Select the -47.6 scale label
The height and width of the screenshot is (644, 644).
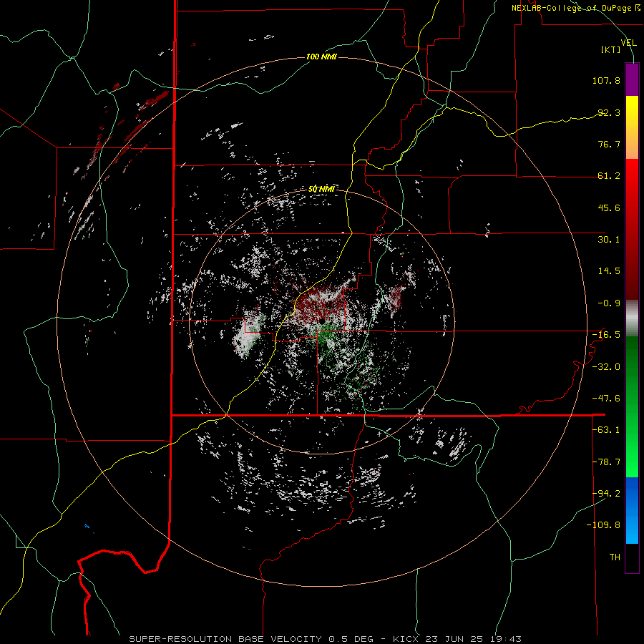pos(606,399)
